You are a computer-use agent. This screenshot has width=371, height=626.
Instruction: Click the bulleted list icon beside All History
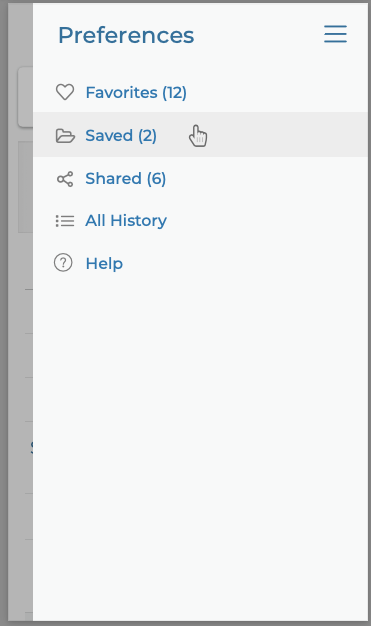(x=65, y=221)
